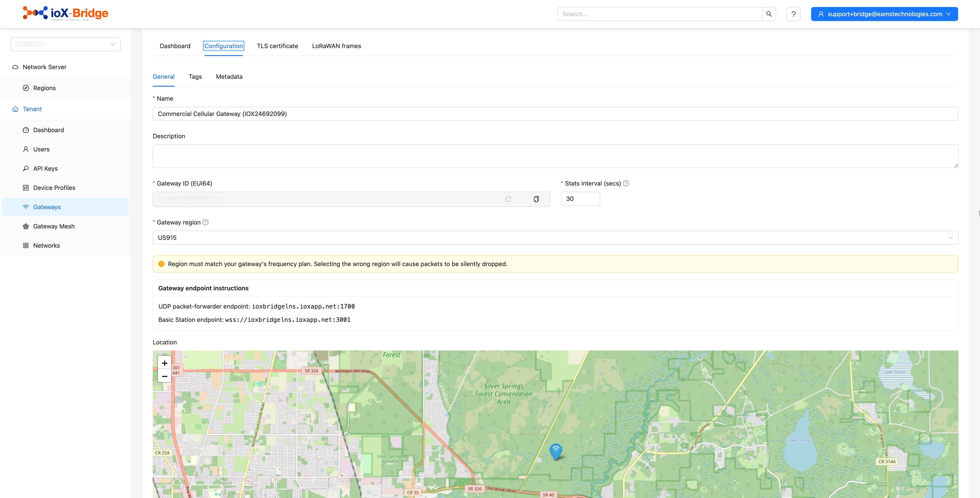This screenshot has width=980, height=498.
Task: Click the CR 25A road shield on the map
Action: [163, 453]
